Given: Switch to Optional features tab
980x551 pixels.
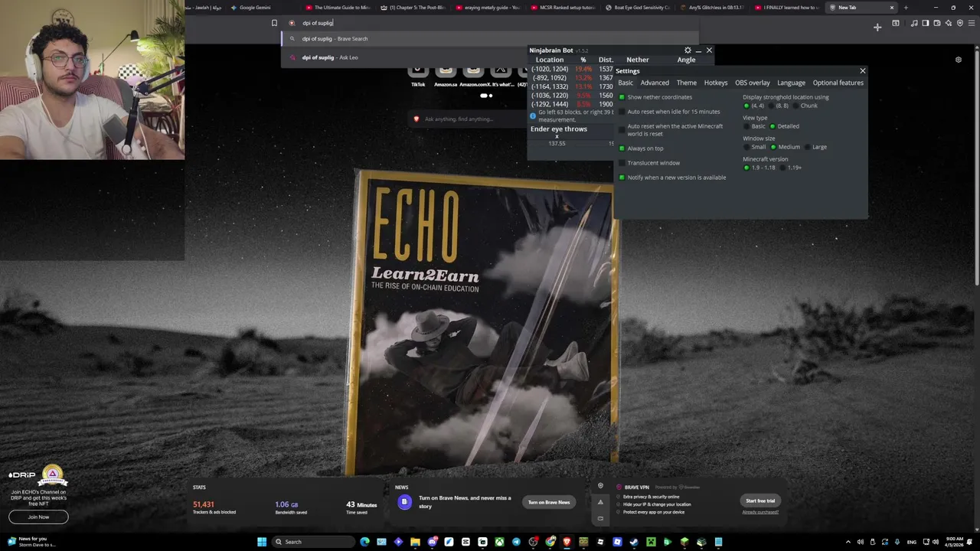Looking at the screenshot, I should [x=838, y=83].
